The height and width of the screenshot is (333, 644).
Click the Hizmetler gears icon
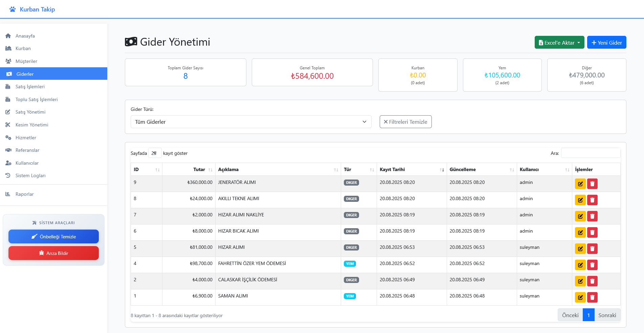tap(8, 138)
